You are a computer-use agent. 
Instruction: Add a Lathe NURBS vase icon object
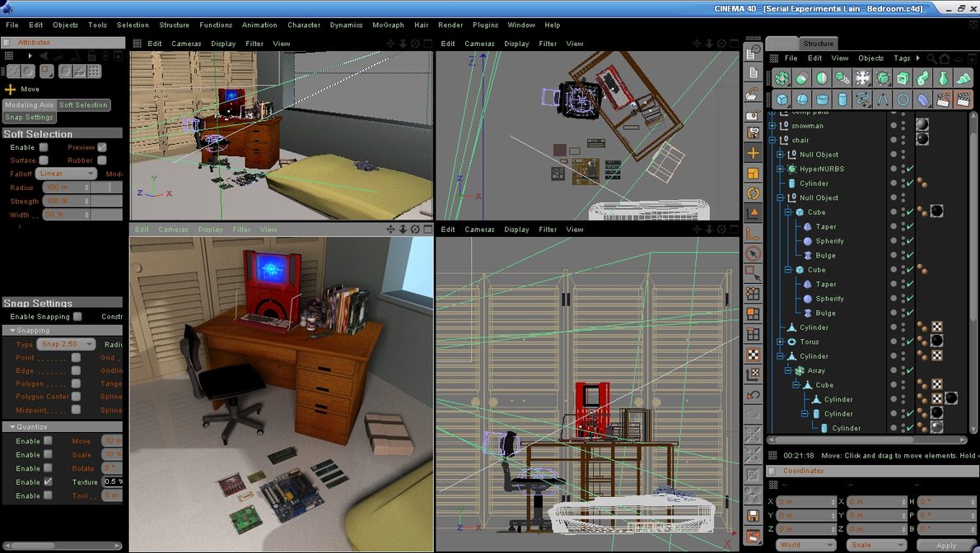click(x=943, y=78)
